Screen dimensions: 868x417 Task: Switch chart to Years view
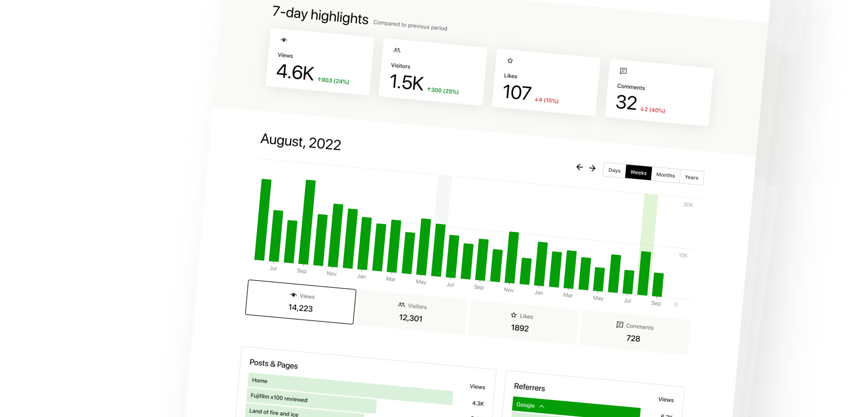click(x=691, y=177)
